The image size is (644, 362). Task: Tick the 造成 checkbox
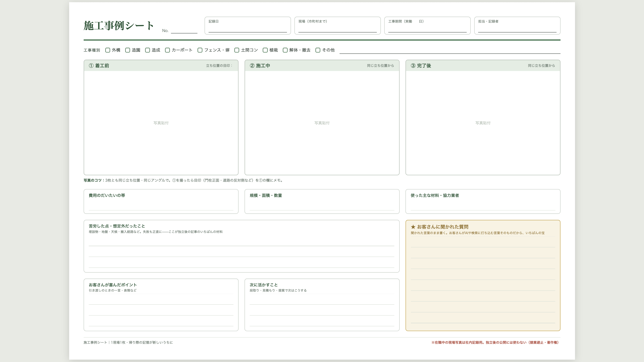point(148,50)
